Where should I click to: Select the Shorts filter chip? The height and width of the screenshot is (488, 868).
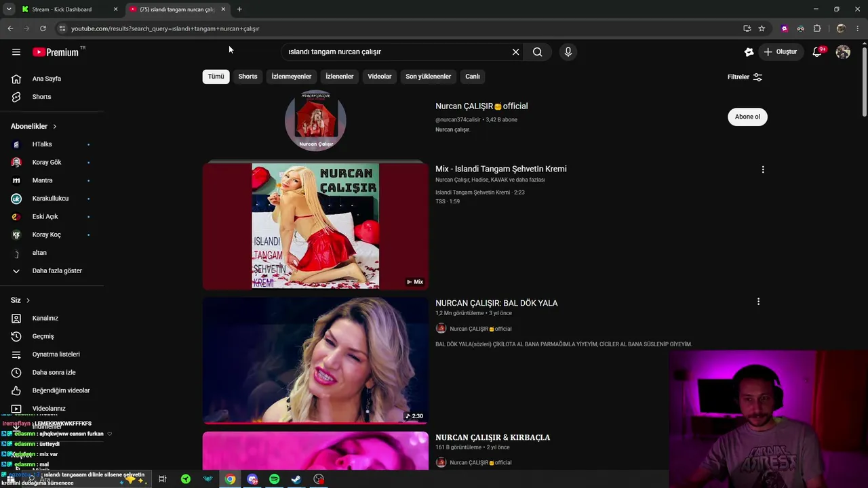(x=248, y=77)
